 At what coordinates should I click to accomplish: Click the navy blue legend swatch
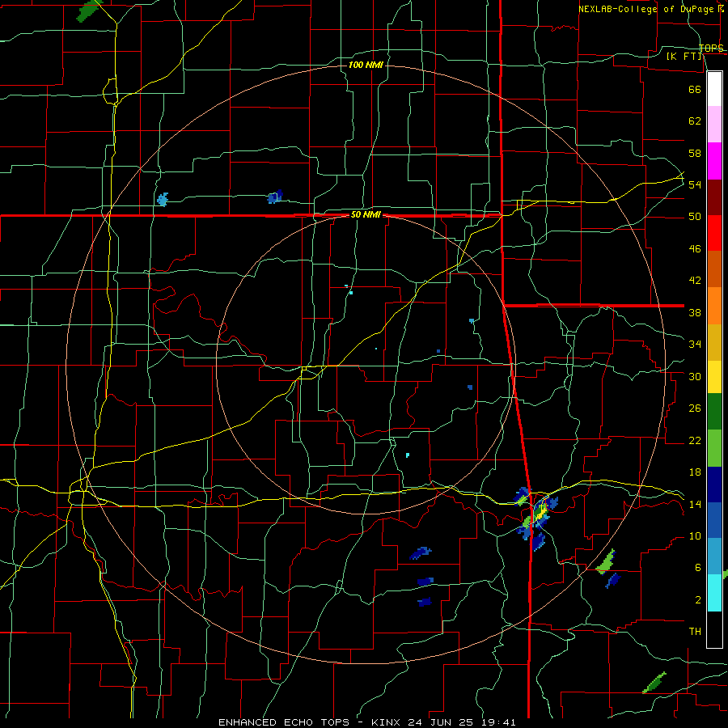click(x=714, y=485)
